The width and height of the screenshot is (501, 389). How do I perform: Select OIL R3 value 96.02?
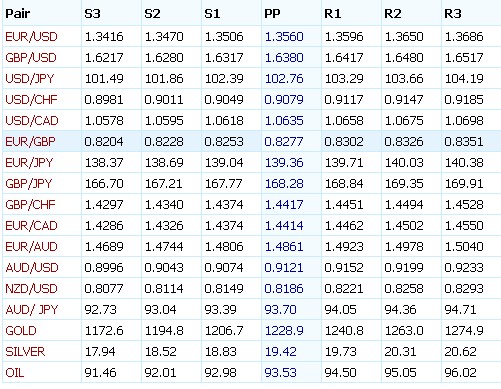460,373
